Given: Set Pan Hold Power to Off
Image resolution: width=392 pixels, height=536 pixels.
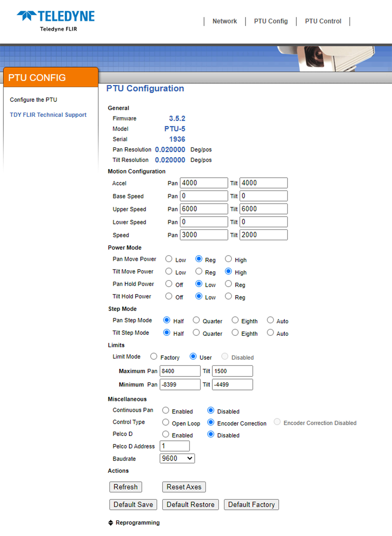Looking at the screenshot, I should click(x=169, y=284).
